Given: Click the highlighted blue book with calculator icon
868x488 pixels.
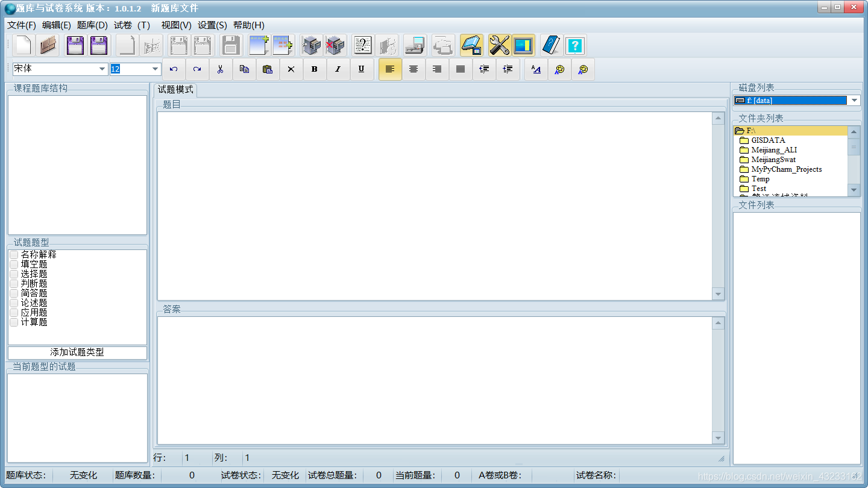Looking at the screenshot, I should [471, 45].
